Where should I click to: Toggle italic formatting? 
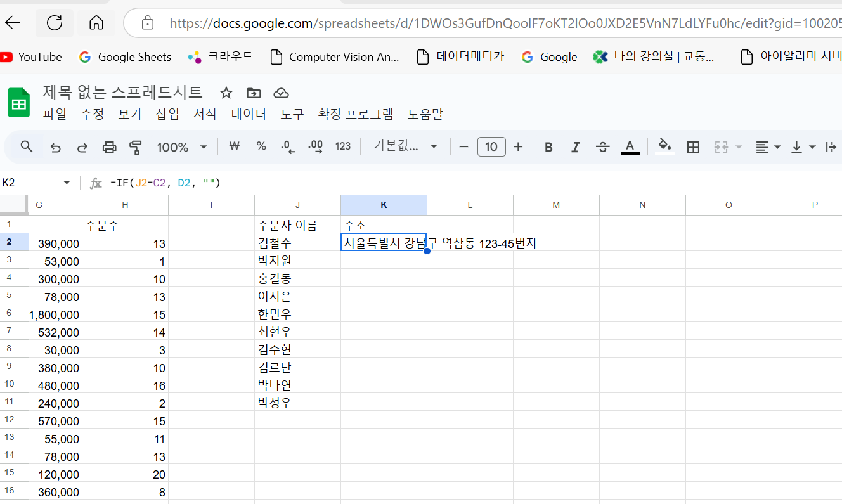[x=576, y=147]
